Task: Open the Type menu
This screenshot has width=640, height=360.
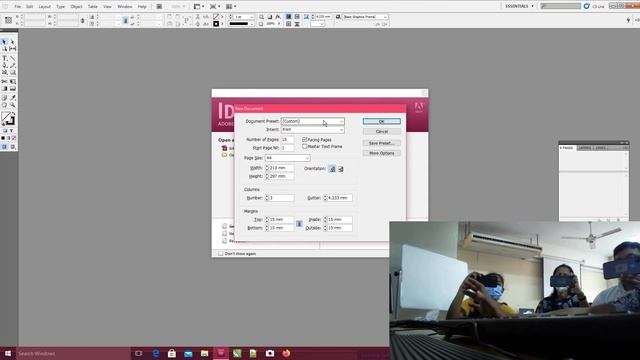Action: (60, 7)
